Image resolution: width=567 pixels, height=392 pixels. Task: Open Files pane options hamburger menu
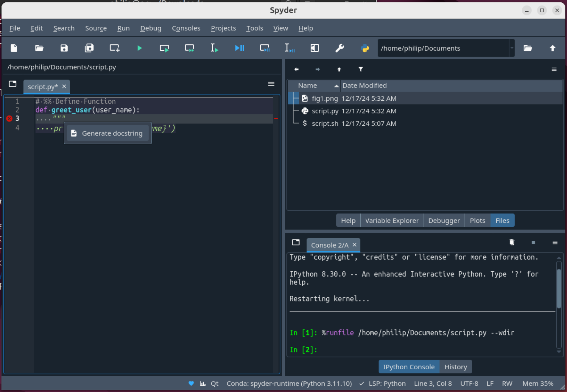tap(554, 69)
